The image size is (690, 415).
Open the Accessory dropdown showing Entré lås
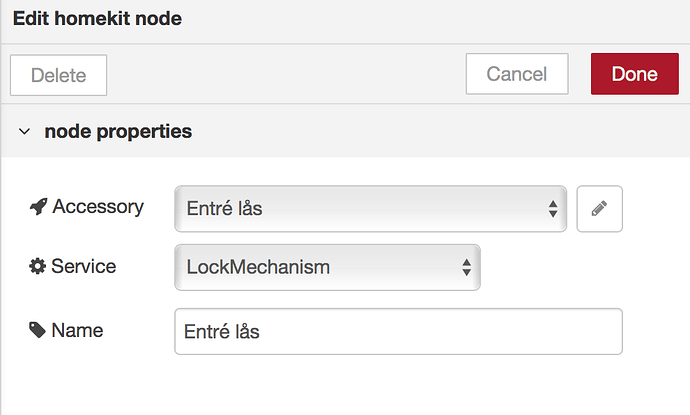point(360,209)
